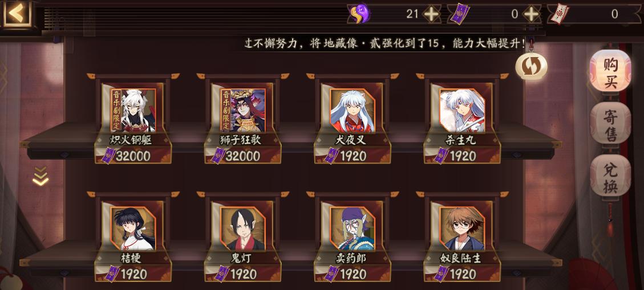This screenshot has height=290, width=644.
Task: Add more purple jade currency with plus
Action: [432, 14]
